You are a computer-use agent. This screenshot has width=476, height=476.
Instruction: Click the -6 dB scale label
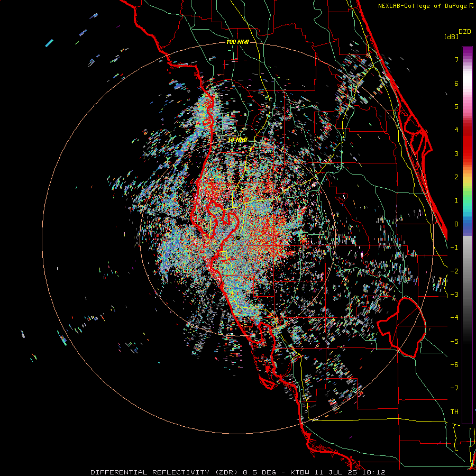pos(454,365)
